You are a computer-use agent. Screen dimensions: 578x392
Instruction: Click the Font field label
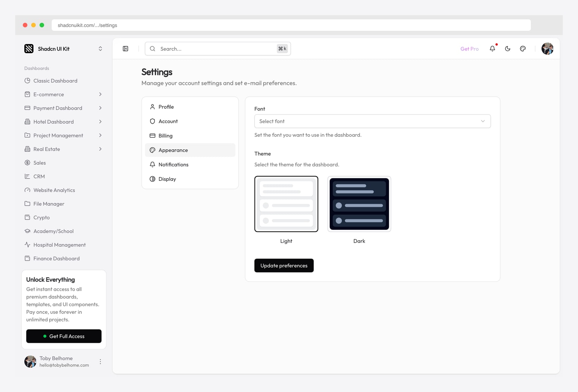coord(260,109)
